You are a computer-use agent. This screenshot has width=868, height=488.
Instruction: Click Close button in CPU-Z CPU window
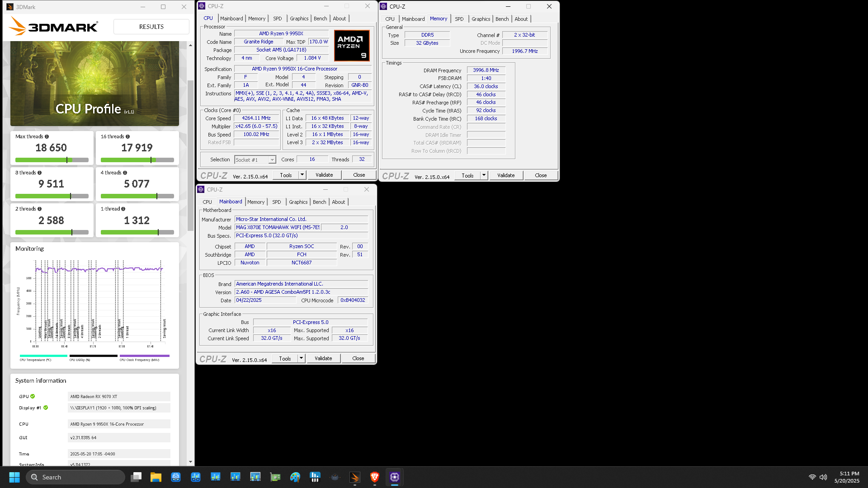point(359,175)
